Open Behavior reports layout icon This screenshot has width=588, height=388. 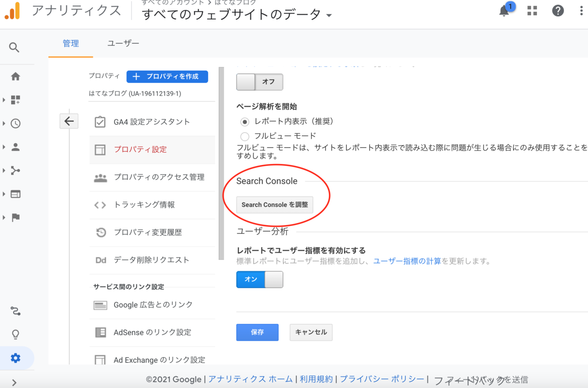[x=16, y=194]
